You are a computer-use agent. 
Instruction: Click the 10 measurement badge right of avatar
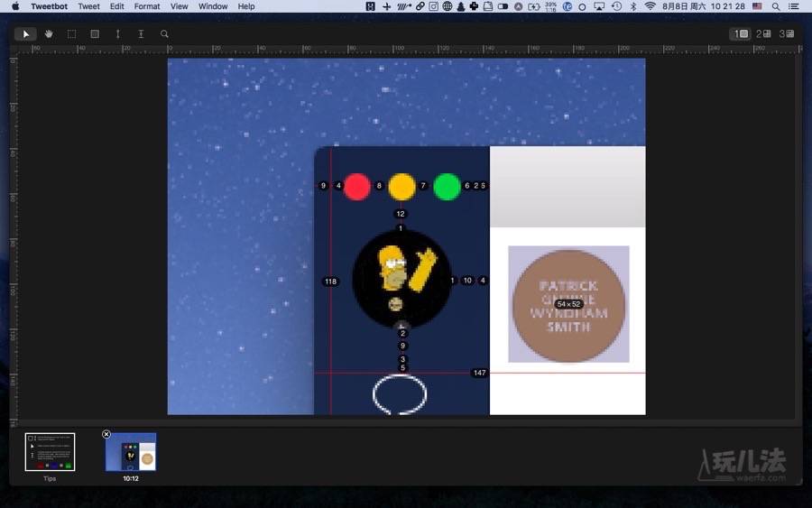[467, 280]
